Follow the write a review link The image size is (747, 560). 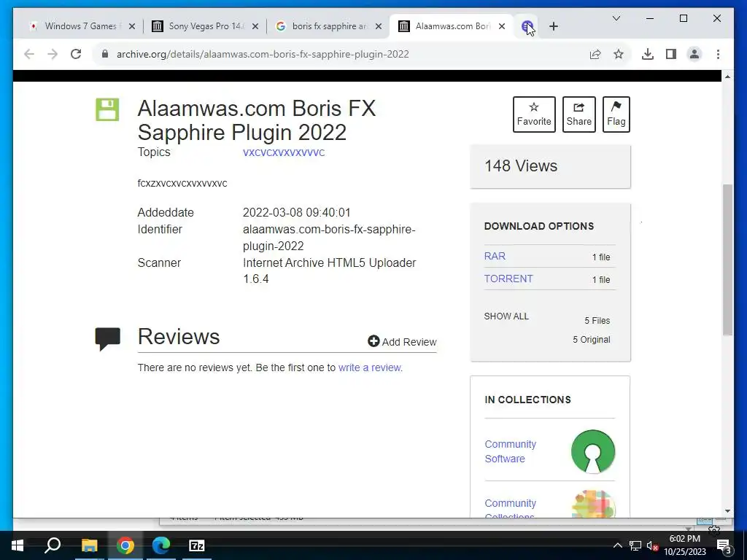tap(369, 367)
